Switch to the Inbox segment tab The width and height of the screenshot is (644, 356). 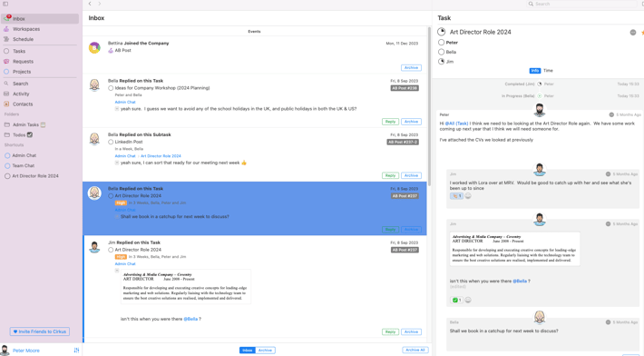pos(248,351)
